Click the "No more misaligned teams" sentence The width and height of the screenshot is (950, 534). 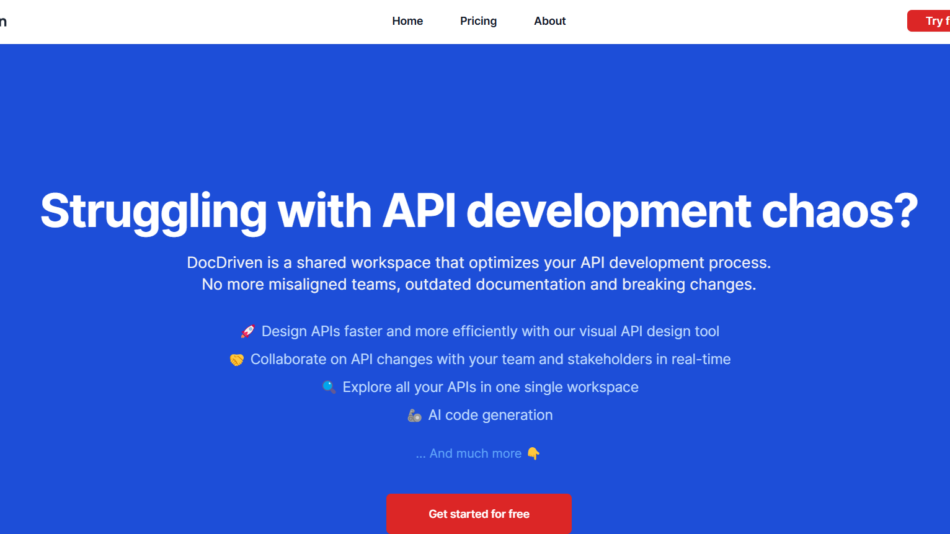pyautogui.click(x=478, y=285)
